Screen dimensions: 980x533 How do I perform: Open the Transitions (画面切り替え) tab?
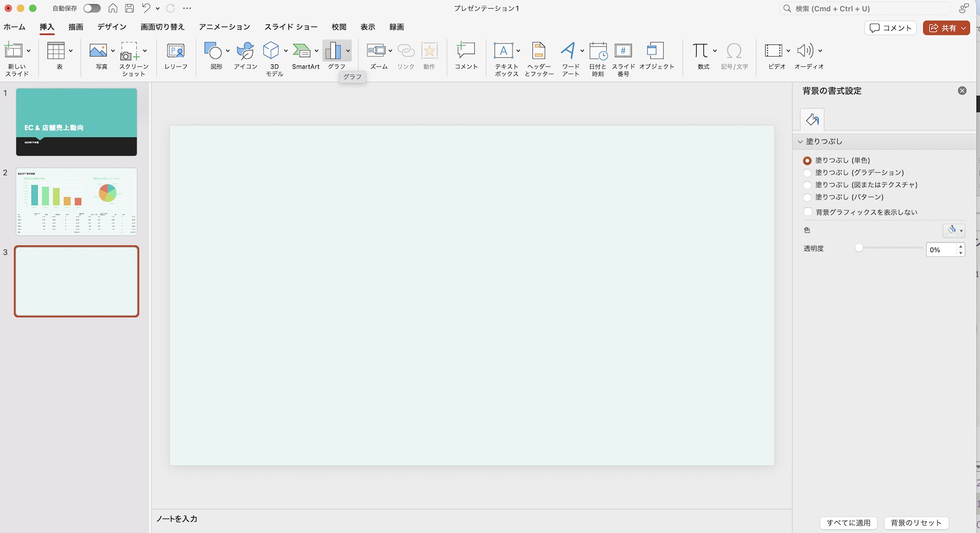click(162, 27)
